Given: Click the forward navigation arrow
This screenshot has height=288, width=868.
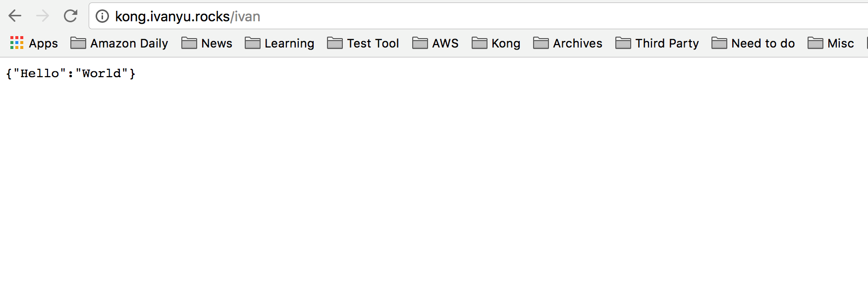Looking at the screenshot, I should [43, 16].
